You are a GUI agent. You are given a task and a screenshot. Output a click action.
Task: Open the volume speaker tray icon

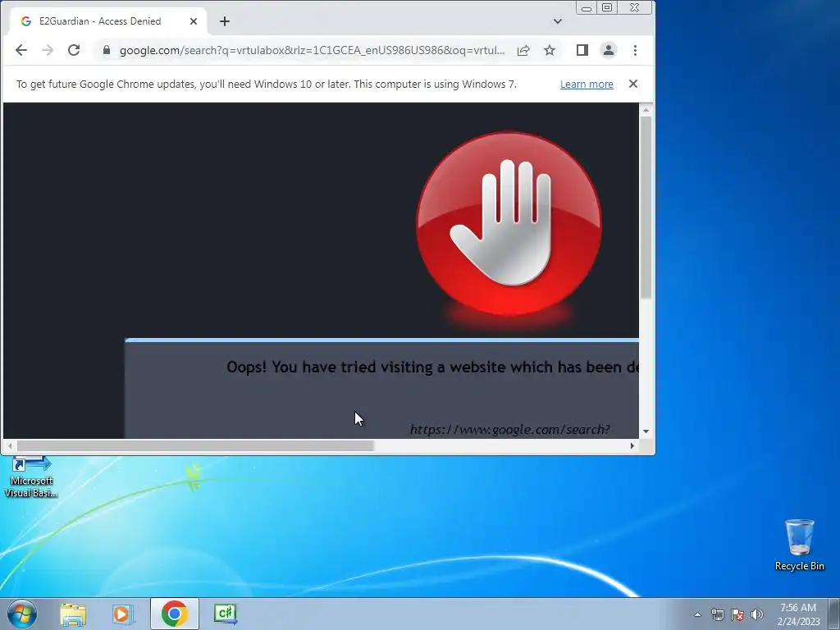point(757,614)
